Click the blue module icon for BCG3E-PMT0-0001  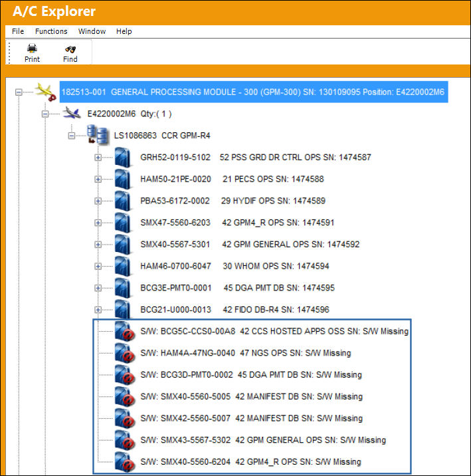pyautogui.click(x=124, y=288)
